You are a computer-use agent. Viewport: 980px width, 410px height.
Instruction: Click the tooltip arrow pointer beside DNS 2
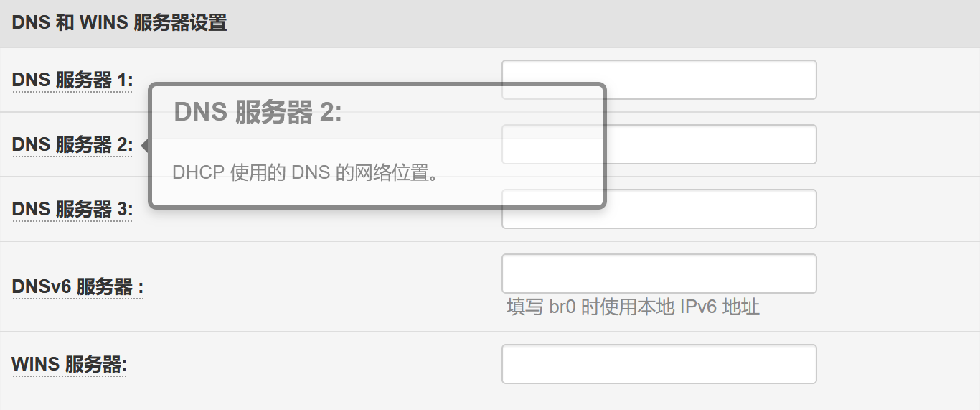click(145, 146)
